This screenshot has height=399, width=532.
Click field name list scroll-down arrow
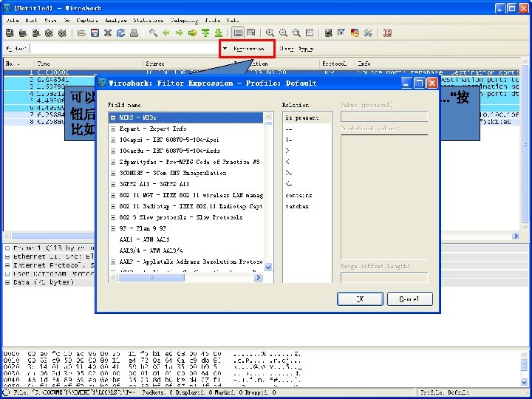coord(268,267)
